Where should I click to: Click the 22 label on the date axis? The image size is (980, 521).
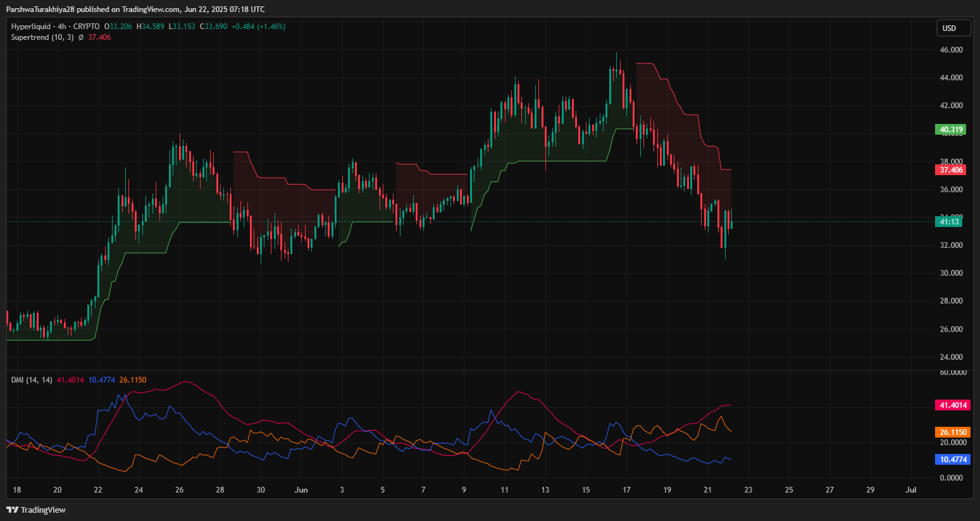click(x=98, y=490)
